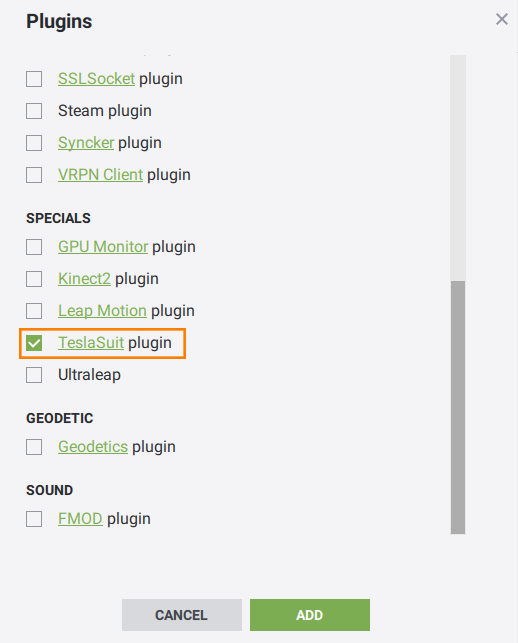Click the CANCEL button

(x=182, y=615)
